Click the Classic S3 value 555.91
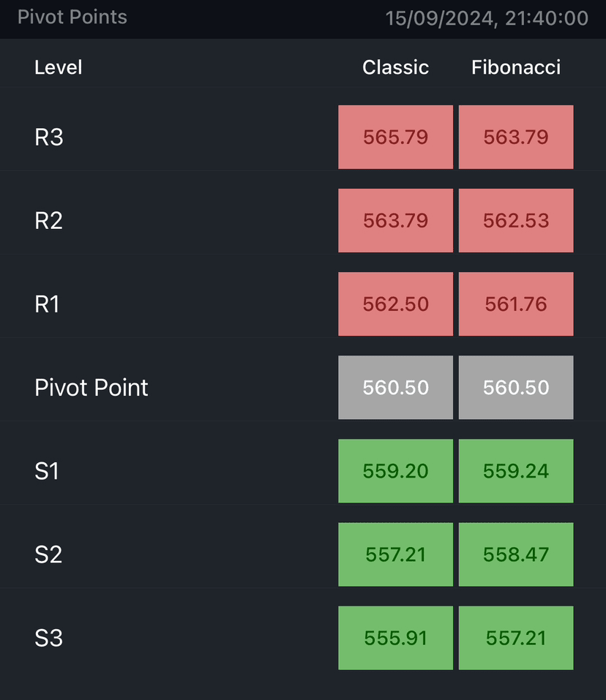The height and width of the screenshot is (700, 606). (395, 637)
